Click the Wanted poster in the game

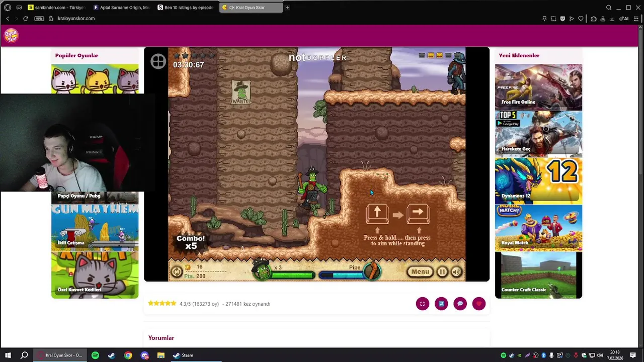tap(241, 93)
